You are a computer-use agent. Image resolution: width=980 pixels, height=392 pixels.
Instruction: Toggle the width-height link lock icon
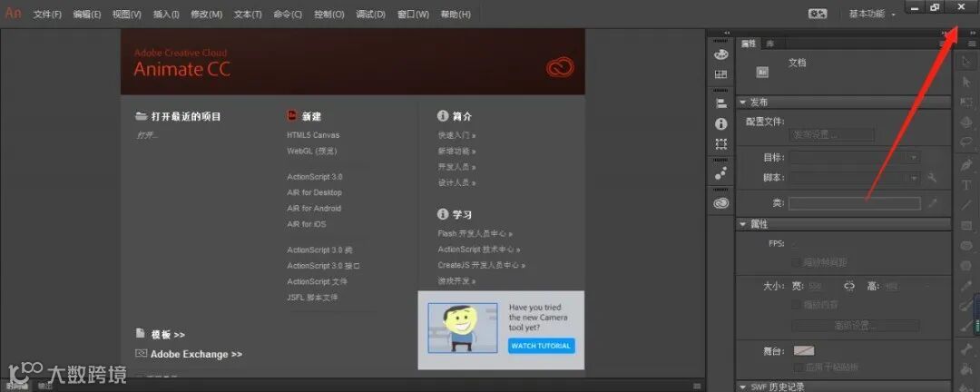848,287
